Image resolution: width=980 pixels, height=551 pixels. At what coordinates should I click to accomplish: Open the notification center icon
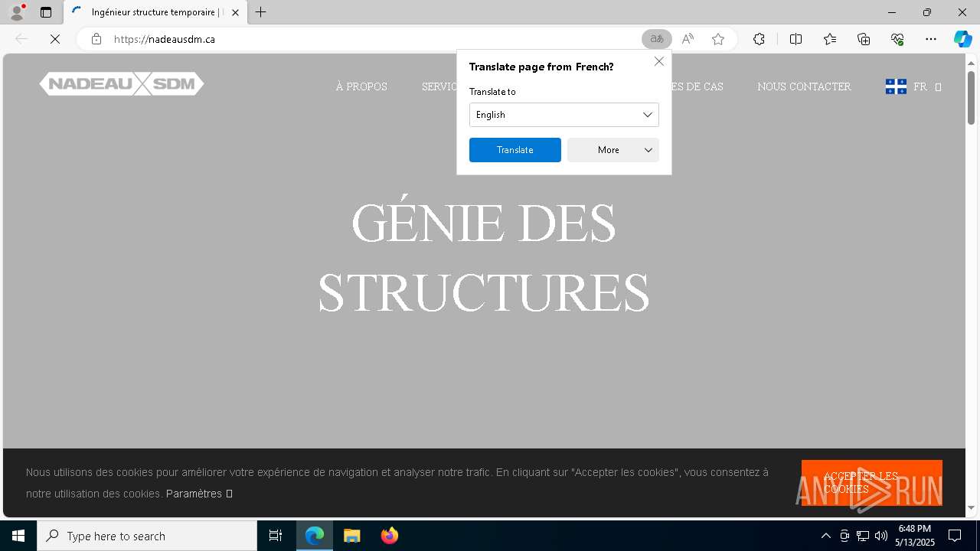click(955, 536)
